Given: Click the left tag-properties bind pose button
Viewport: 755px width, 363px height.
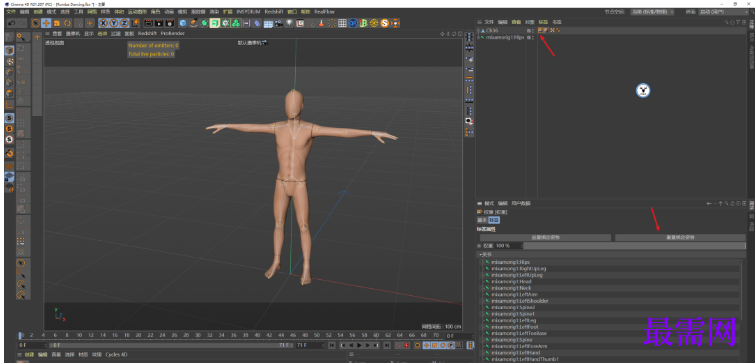Looking at the screenshot, I should click(545, 237).
